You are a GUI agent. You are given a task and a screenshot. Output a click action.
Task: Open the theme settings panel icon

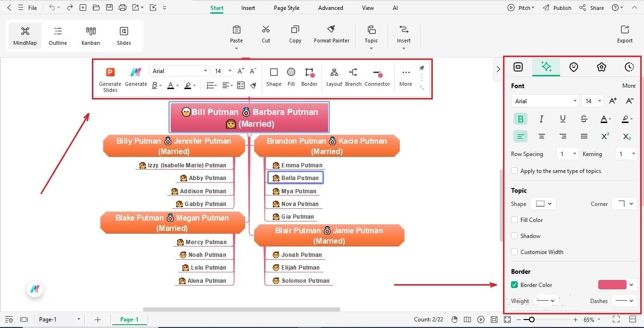click(x=602, y=67)
